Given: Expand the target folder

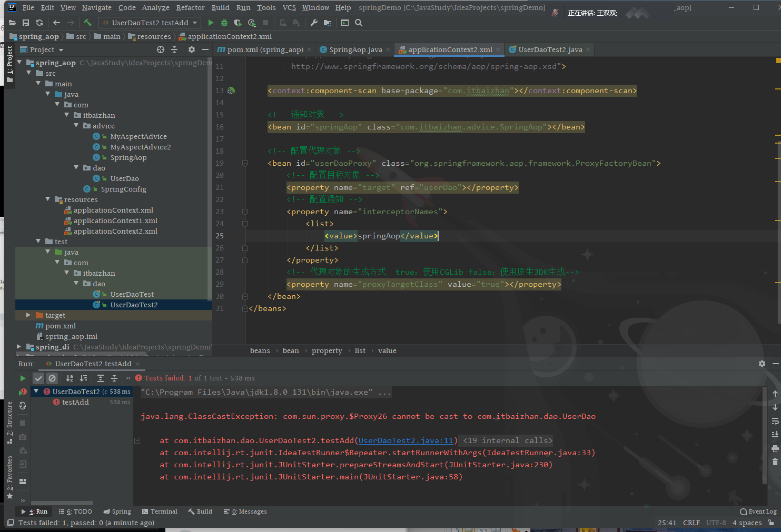Looking at the screenshot, I should point(29,315).
